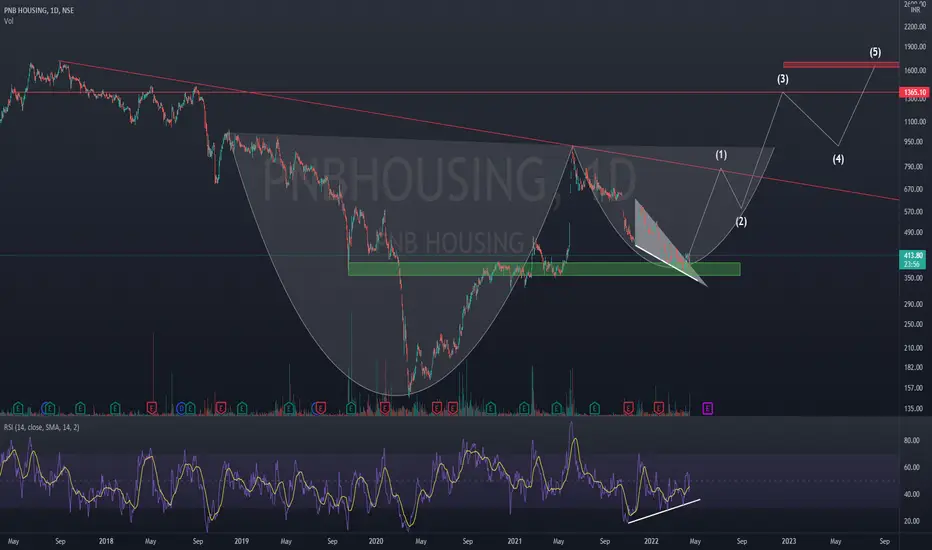Click the 2021 label on the time axis
This screenshot has width=932, height=550.
[x=515, y=541]
